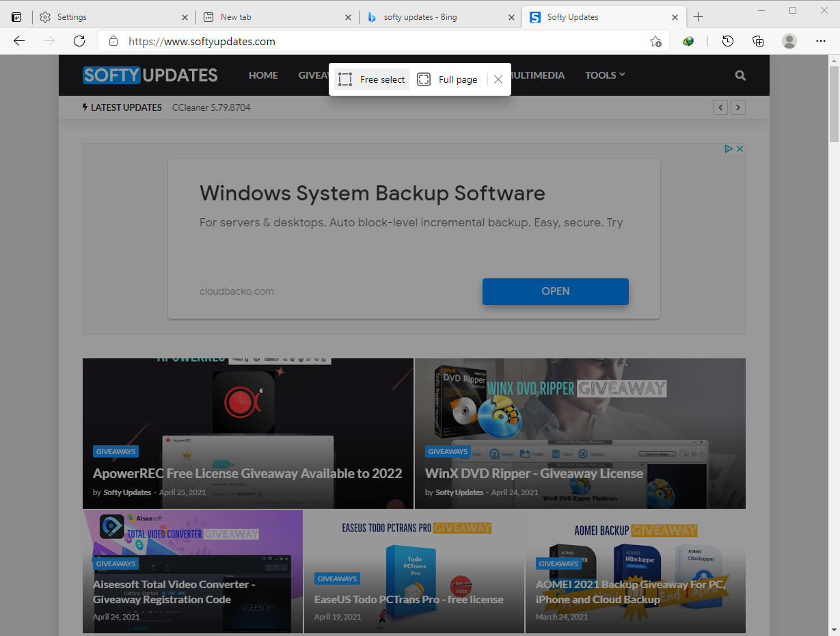
Task: Open the site search magnifier
Action: tap(740, 75)
